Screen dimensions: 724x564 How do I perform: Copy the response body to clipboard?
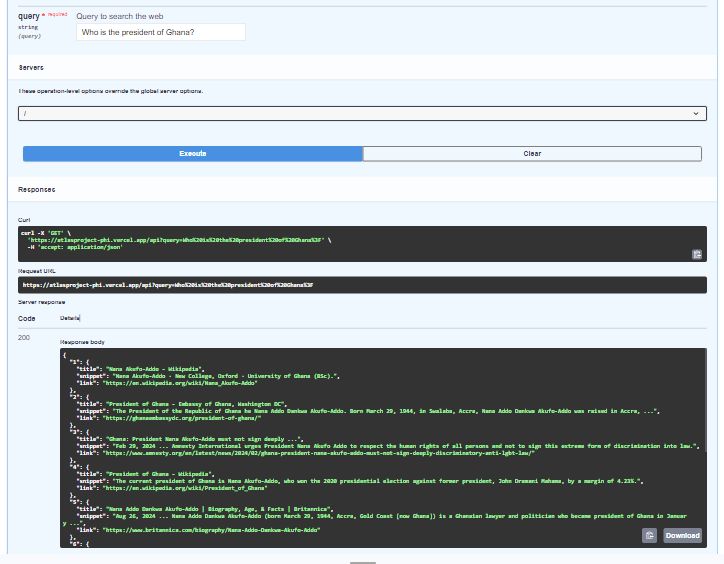pyautogui.click(x=649, y=535)
